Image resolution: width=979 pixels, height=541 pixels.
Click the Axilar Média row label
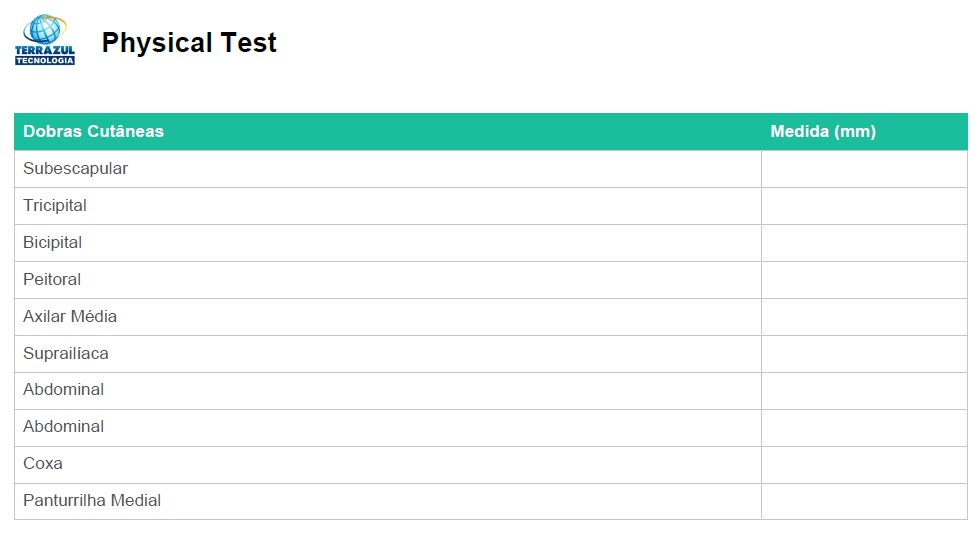tap(70, 317)
